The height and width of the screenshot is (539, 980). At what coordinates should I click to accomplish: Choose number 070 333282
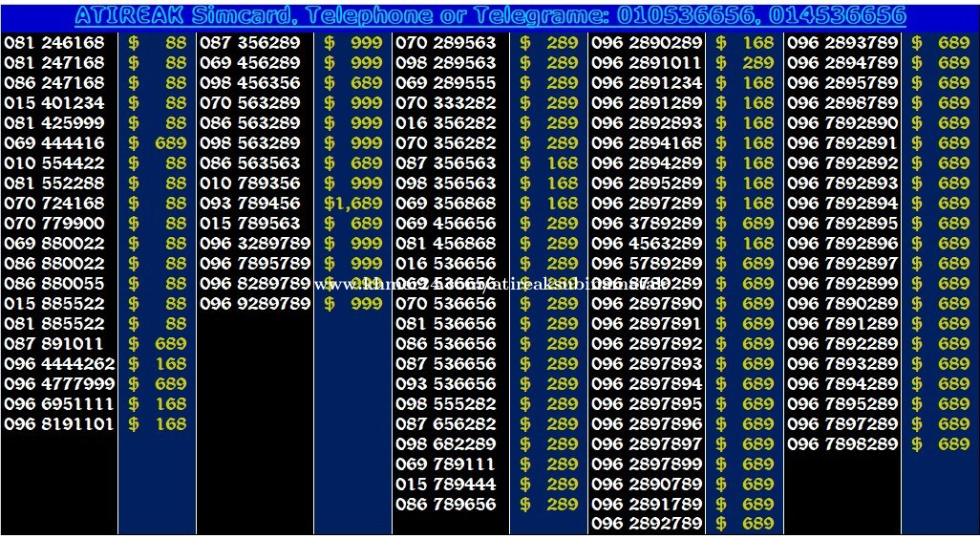coord(446,103)
